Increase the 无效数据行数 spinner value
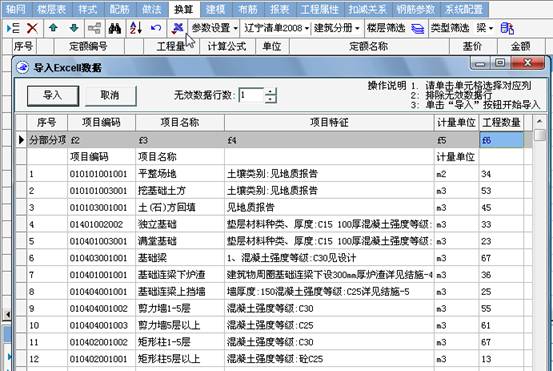This screenshot has width=553, height=371. [x=271, y=92]
